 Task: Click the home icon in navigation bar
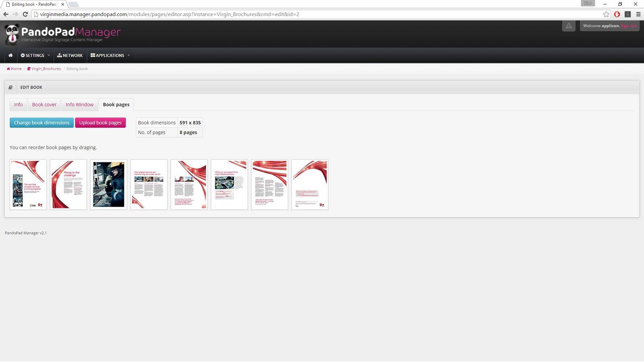[x=10, y=56]
